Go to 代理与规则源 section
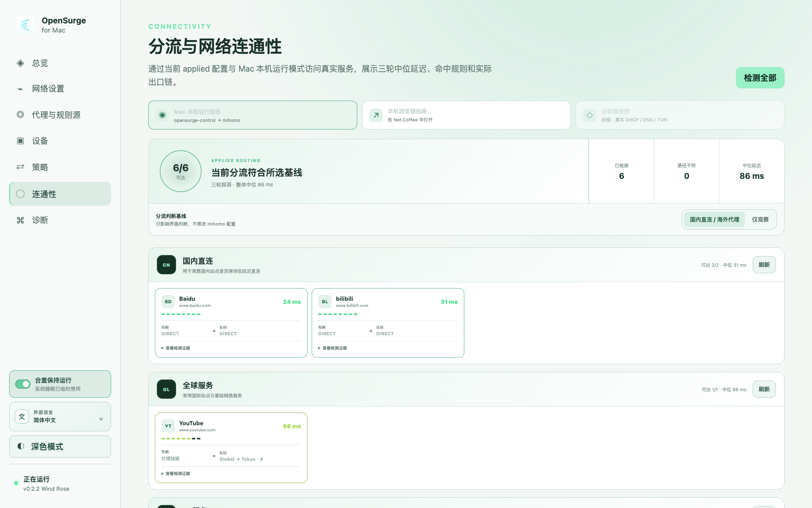 pos(60,115)
